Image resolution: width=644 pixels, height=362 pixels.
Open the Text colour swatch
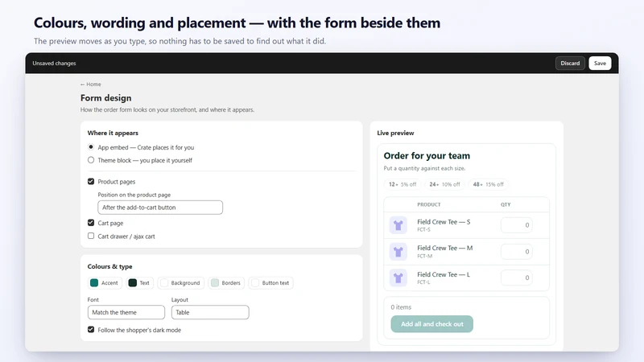pyautogui.click(x=139, y=283)
